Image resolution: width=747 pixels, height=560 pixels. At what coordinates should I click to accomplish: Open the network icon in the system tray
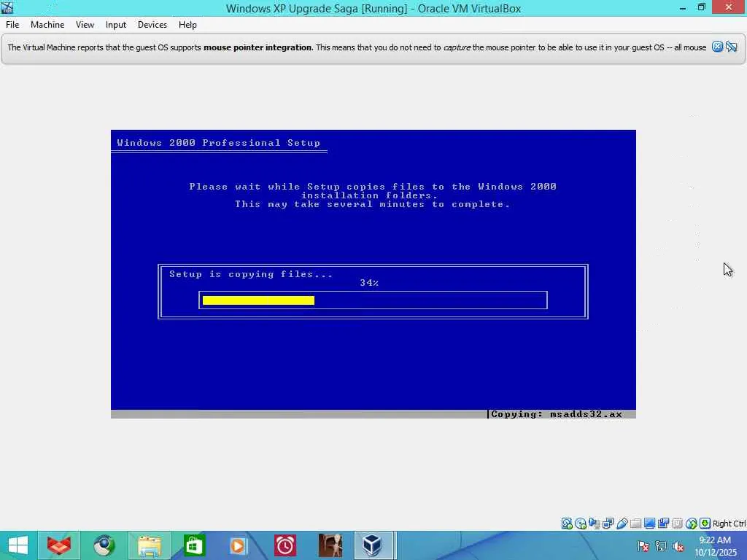(x=660, y=546)
